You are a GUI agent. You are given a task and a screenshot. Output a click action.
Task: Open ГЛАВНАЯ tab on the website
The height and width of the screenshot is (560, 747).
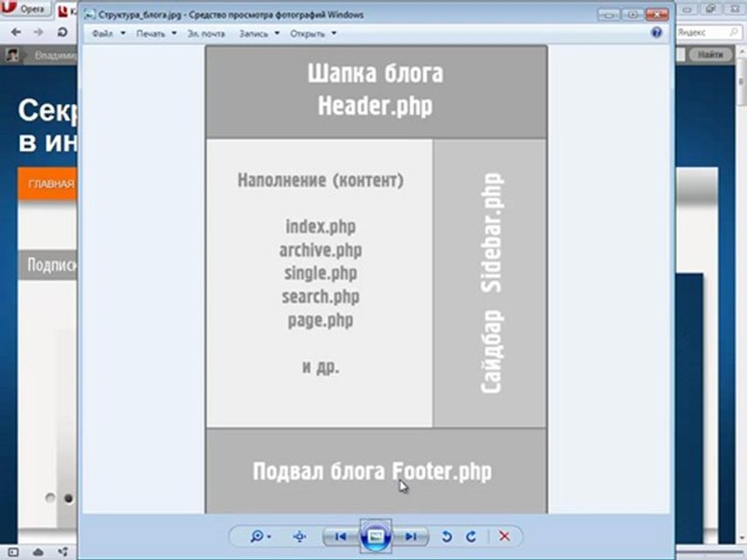48,184
